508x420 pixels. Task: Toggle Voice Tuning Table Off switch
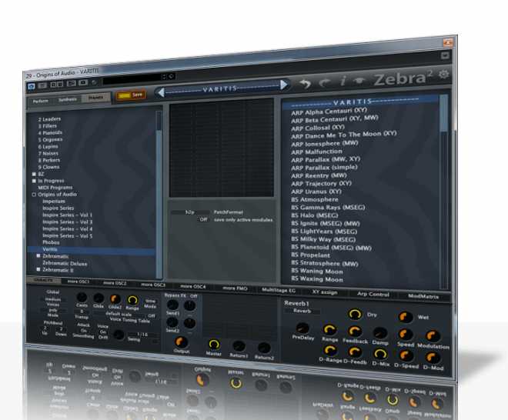[152, 315]
